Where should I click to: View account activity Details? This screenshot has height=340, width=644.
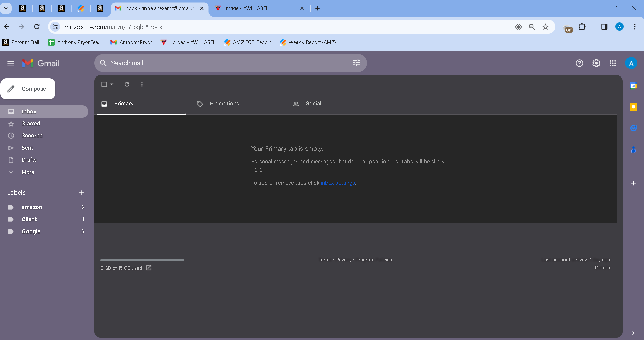[x=602, y=268]
